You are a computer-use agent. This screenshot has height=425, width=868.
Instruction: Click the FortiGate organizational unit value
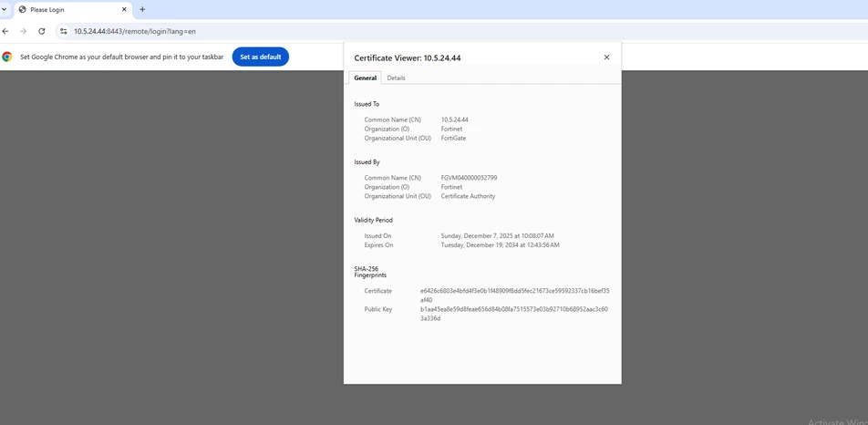coord(453,139)
